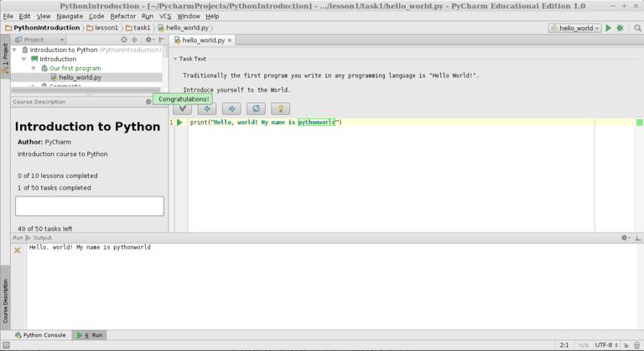Click the green inspection status square

coord(640,123)
